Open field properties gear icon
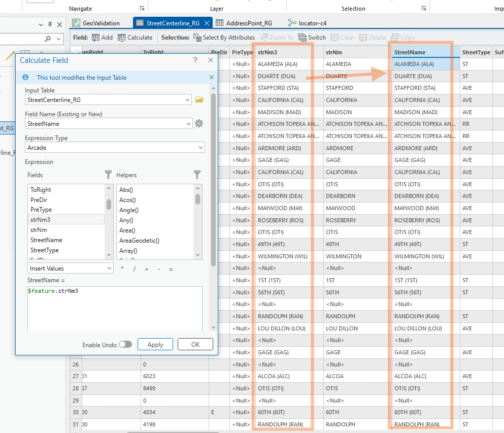This screenshot has height=433, width=504. (x=199, y=123)
